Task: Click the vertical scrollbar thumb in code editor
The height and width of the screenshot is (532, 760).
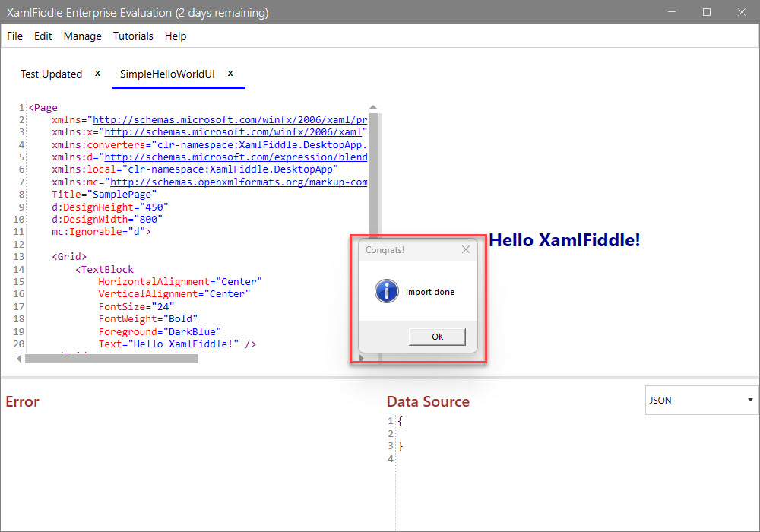Action: pyautogui.click(x=372, y=176)
